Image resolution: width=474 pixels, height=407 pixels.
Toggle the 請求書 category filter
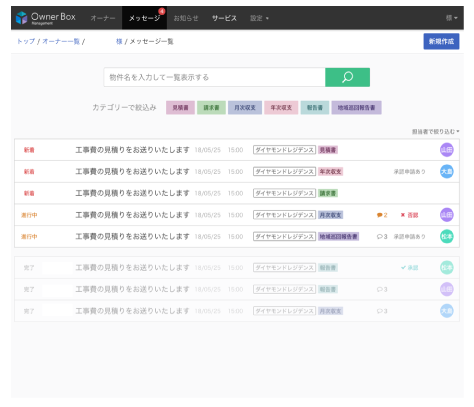tap(211, 108)
